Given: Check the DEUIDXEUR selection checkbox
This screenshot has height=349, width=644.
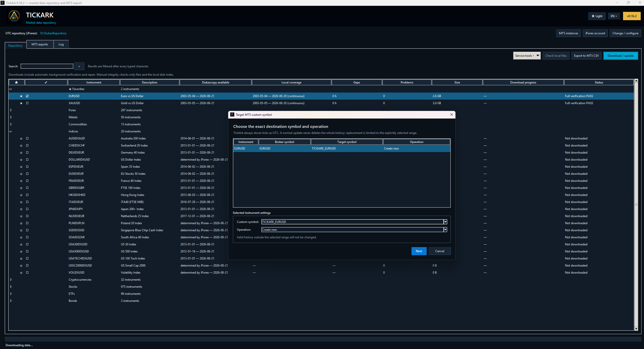Looking at the screenshot, I should pos(27,153).
